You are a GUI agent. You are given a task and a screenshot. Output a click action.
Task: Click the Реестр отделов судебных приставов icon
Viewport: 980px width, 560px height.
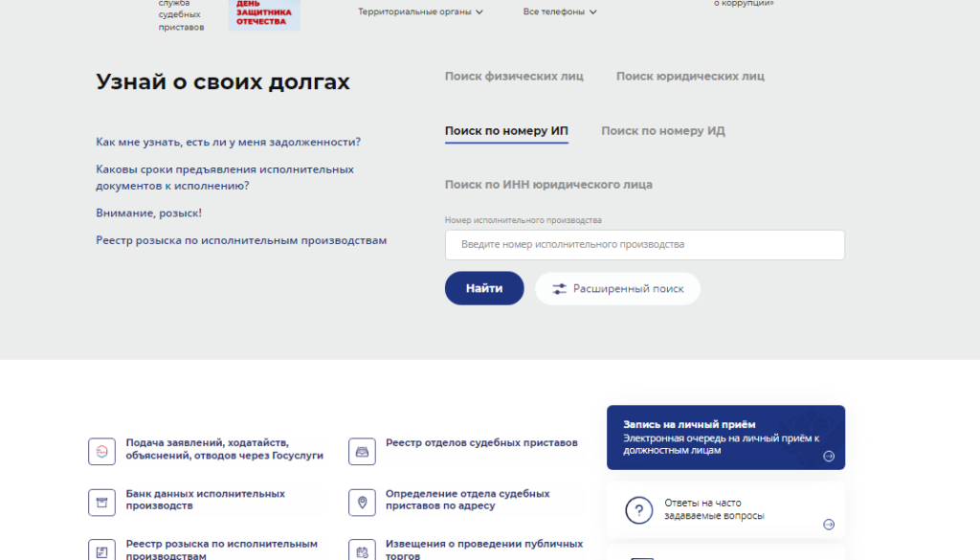tap(362, 451)
